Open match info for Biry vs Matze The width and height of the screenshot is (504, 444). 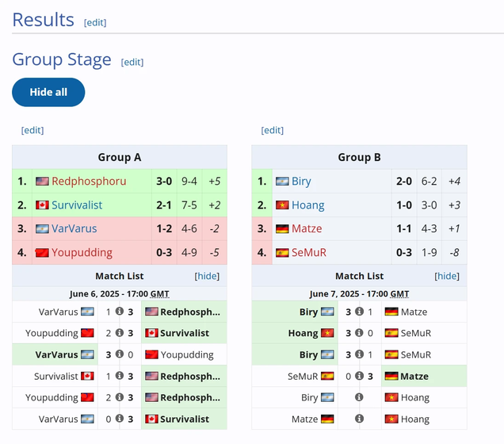pos(359,312)
